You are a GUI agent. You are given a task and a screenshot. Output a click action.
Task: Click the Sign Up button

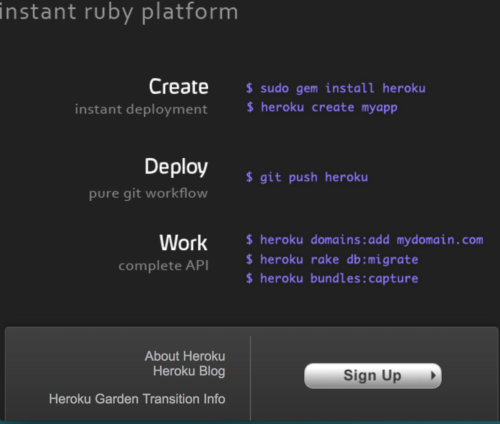click(373, 376)
